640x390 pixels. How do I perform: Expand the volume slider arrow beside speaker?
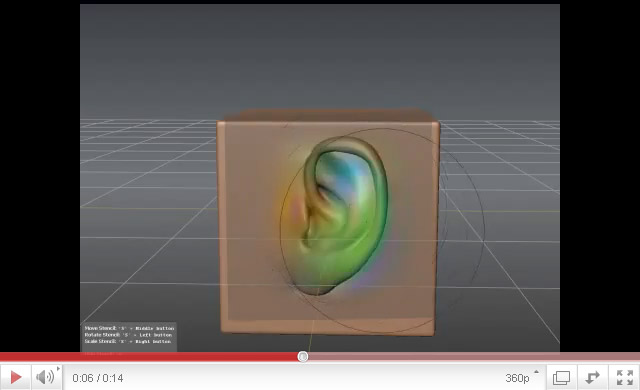pos(58,369)
